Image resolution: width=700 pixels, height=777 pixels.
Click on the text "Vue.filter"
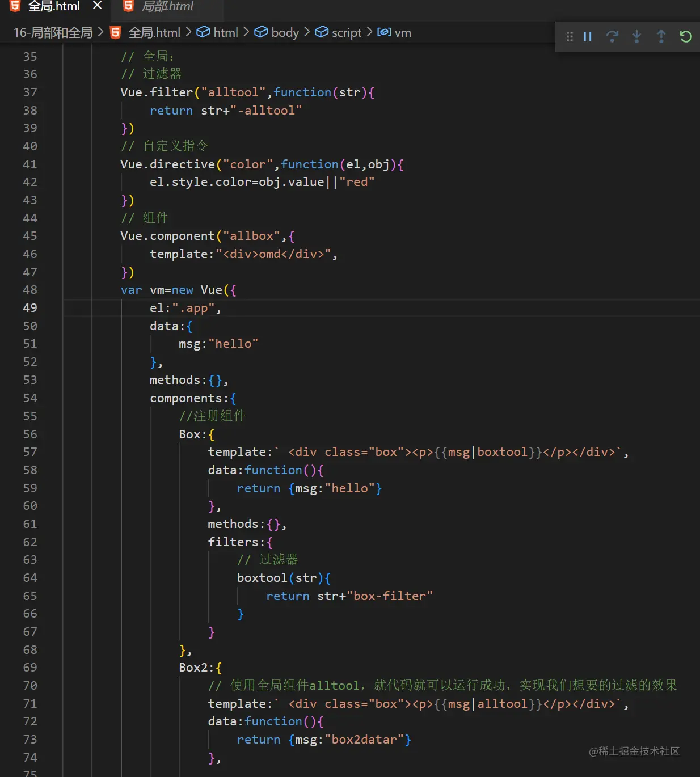tap(157, 92)
